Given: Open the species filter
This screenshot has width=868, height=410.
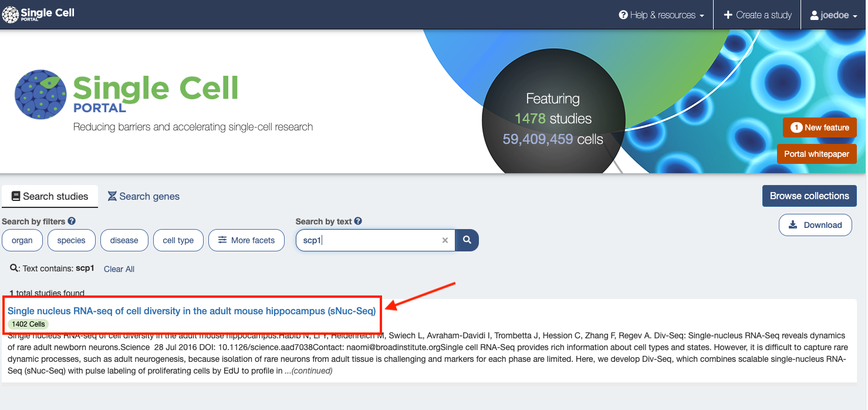Looking at the screenshot, I should point(72,240).
